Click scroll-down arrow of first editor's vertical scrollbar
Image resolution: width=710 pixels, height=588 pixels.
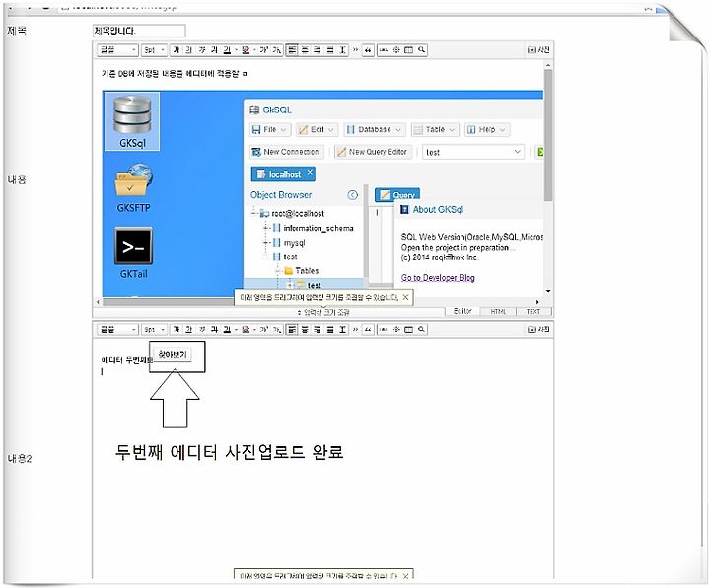(x=548, y=291)
